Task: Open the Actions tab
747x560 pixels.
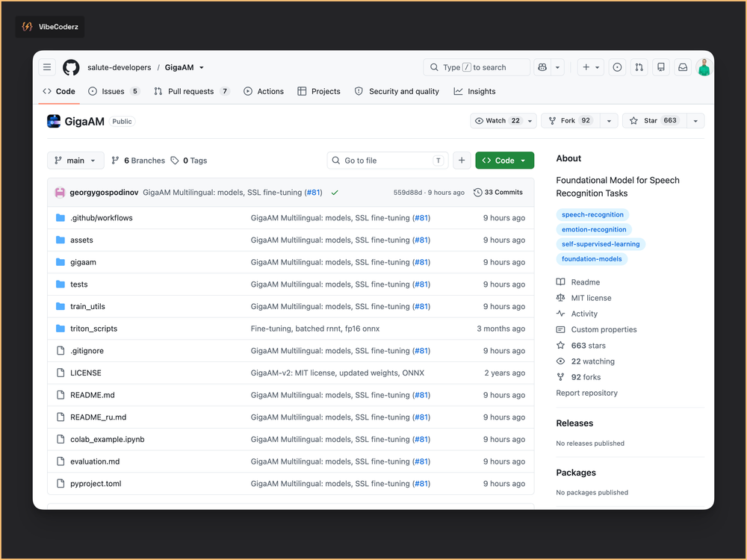Action: (x=264, y=91)
